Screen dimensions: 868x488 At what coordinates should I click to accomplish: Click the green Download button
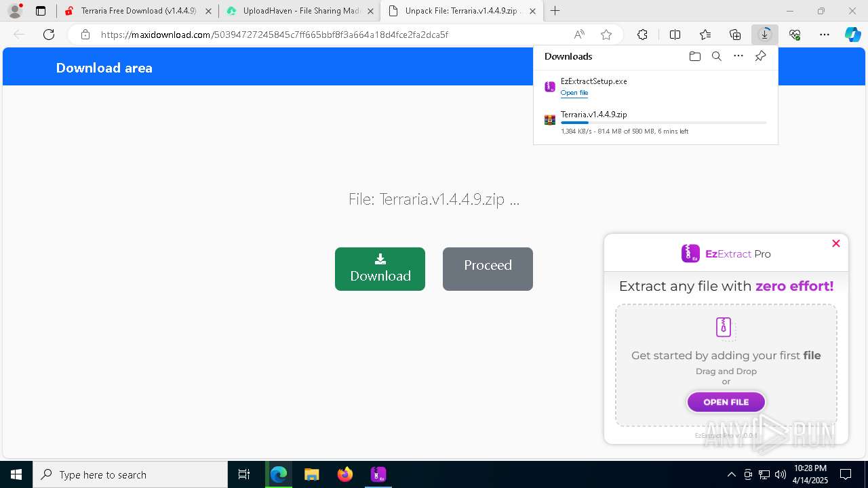pos(380,269)
